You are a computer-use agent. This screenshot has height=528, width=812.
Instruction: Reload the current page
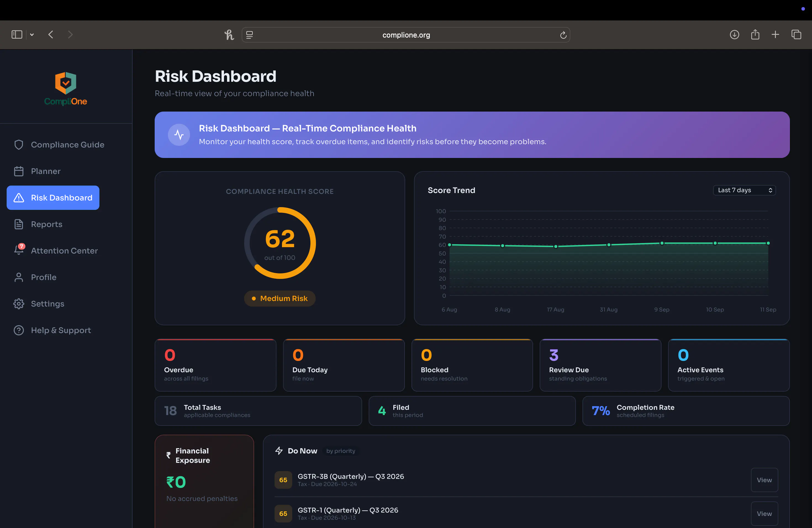563,35
